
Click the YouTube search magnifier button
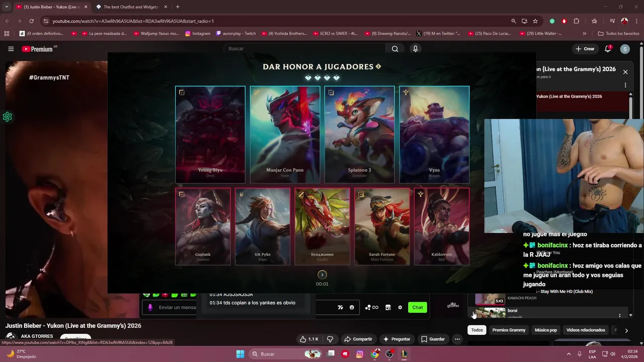(x=395, y=49)
